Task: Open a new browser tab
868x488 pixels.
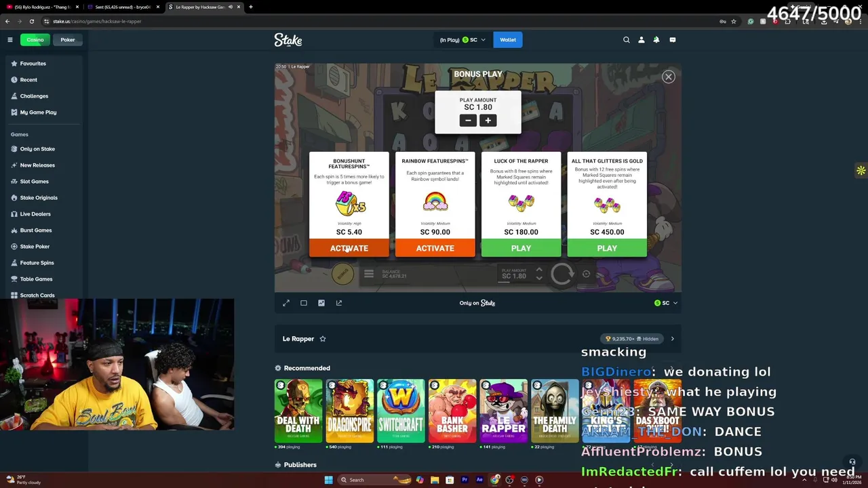Action: coord(251,7)
